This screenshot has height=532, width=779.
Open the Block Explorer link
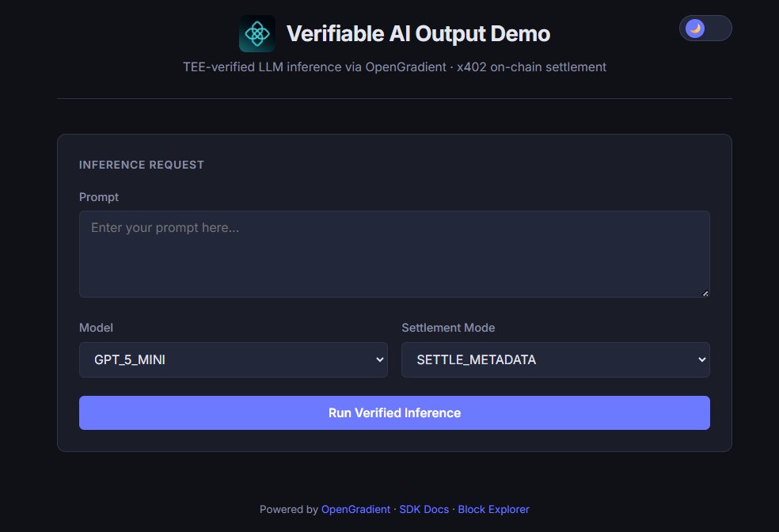[x=493, y=509]
